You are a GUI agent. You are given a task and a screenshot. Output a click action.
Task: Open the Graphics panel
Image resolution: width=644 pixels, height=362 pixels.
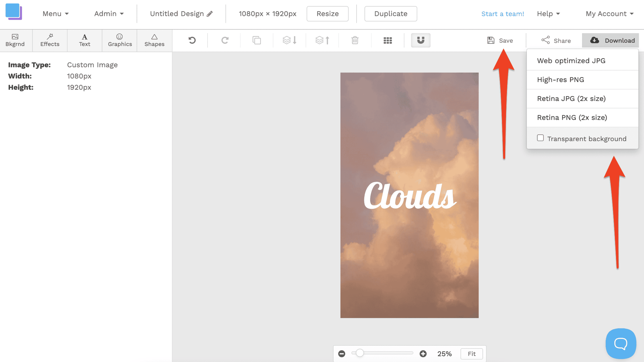pyautogui.click(x=120, y=40)
